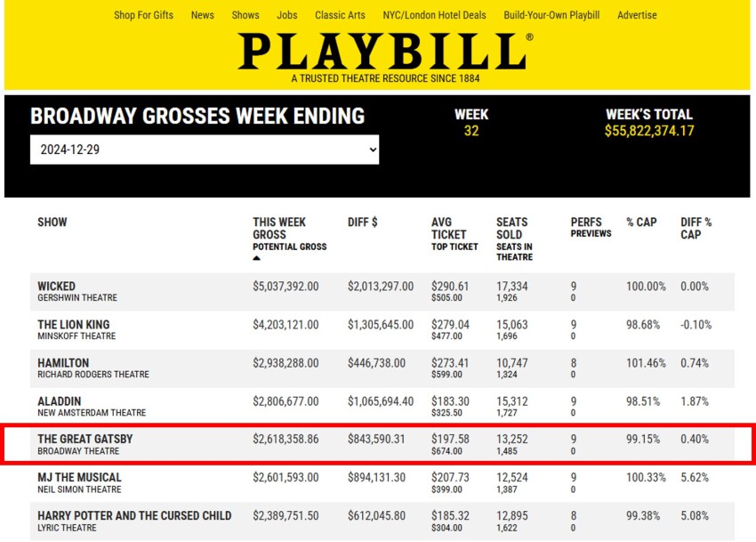Screen dimensions: 756x542
Task: Sort by Diff $ column header
Action: 363,222
